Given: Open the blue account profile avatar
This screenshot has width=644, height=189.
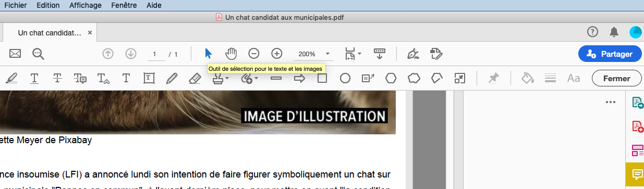Looking at the screenshot, I should point(636,32).
